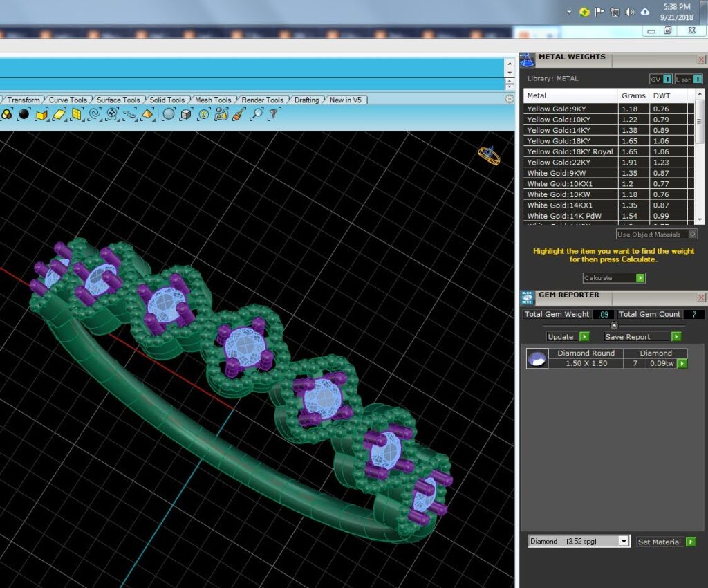
Task: Expand the Diamond Round 0.09tw gem entry
Action: tap(682, 364)
